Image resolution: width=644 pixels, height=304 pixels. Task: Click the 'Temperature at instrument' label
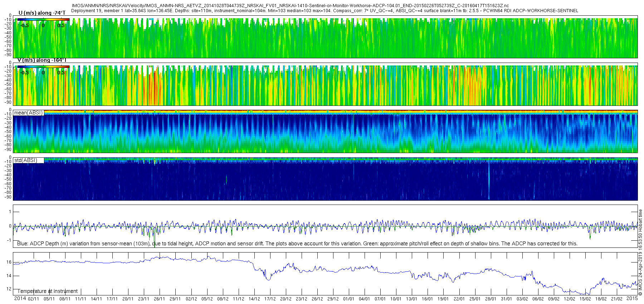click(48, 291)
